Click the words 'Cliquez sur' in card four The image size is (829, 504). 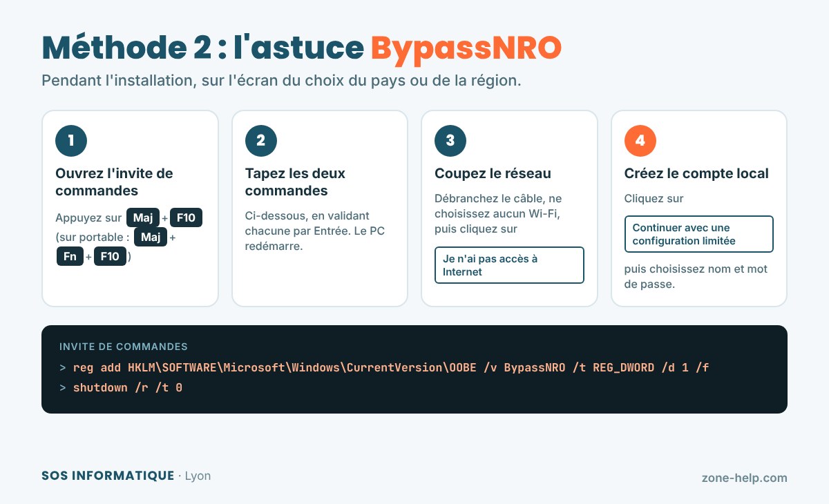tap(654, 198)
